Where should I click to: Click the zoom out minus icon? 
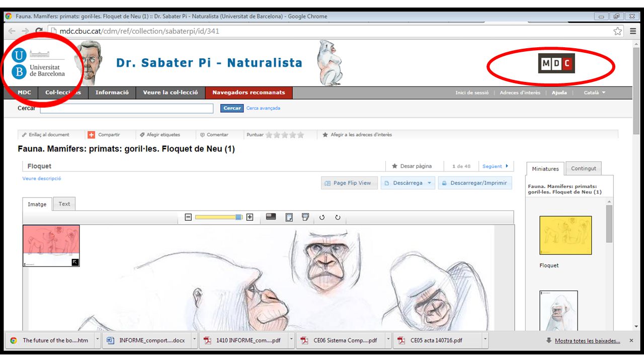[188, 217]
